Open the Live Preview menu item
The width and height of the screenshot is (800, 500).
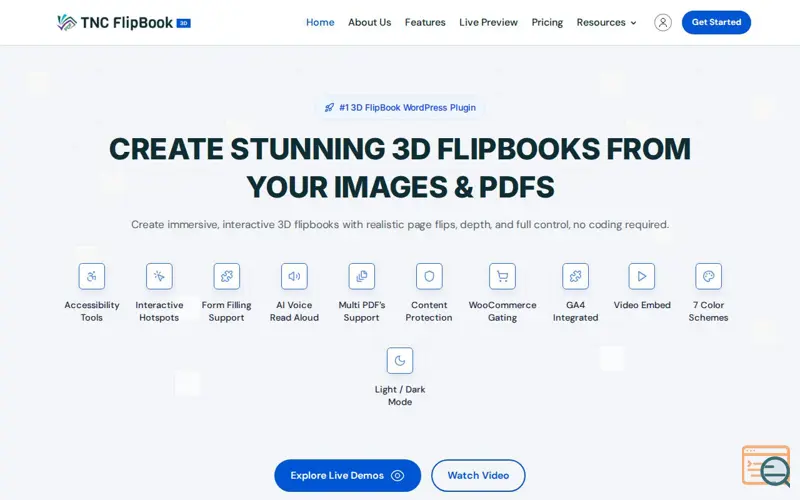coord(488,22)
